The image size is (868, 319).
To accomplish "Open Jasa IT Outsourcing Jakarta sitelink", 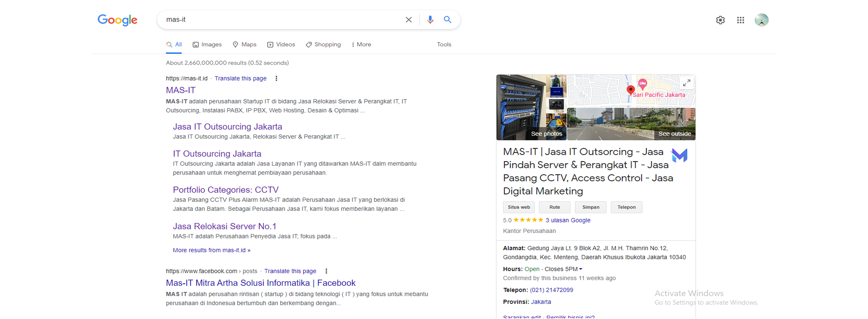I will tap(228, 127).
